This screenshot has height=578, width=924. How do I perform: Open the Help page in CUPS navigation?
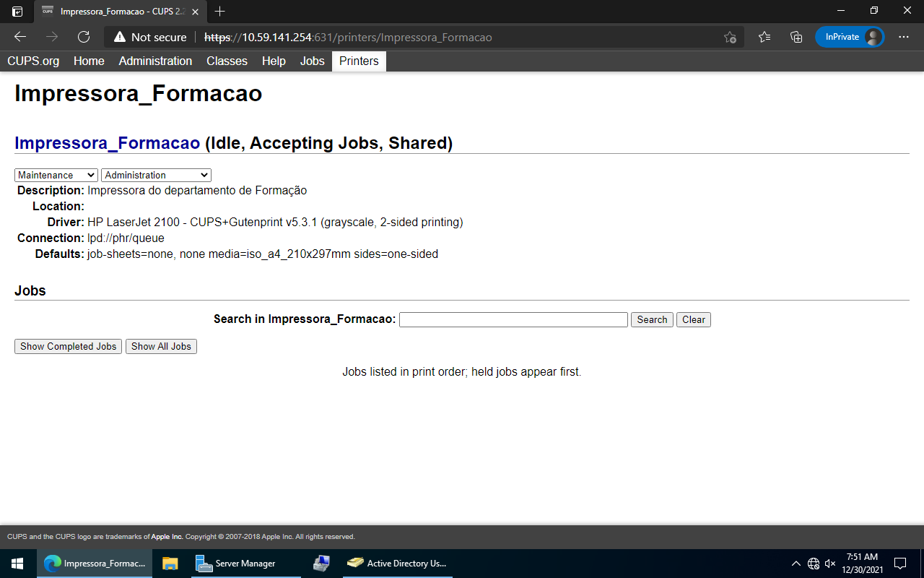tap(274, 61)
